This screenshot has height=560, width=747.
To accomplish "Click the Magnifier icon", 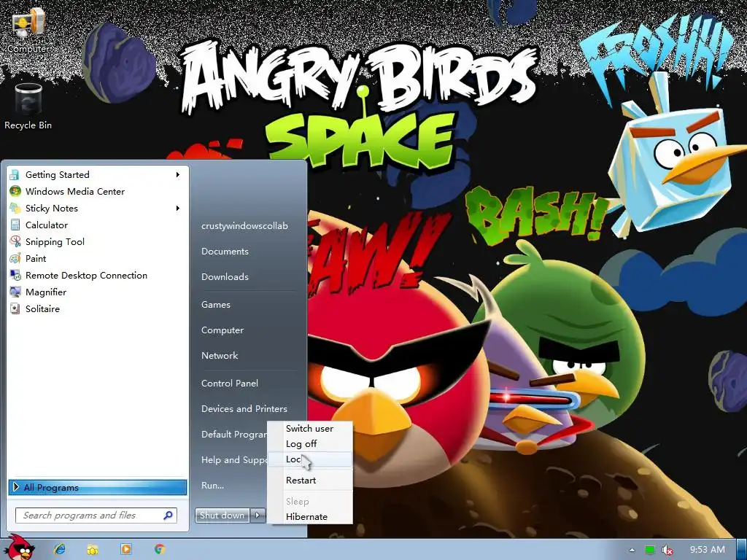I will click(15, 292).
